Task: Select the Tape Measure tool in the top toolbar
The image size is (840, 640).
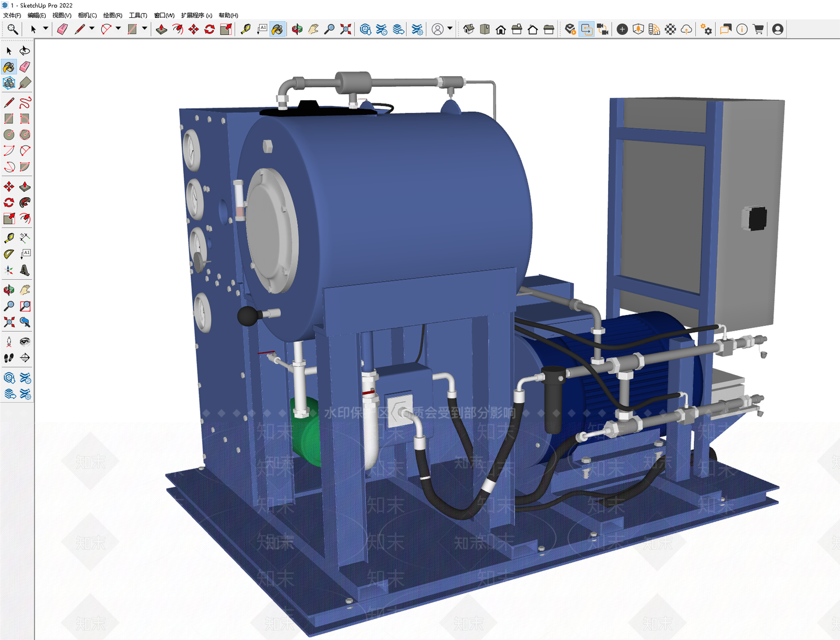Action: [245, 29]
